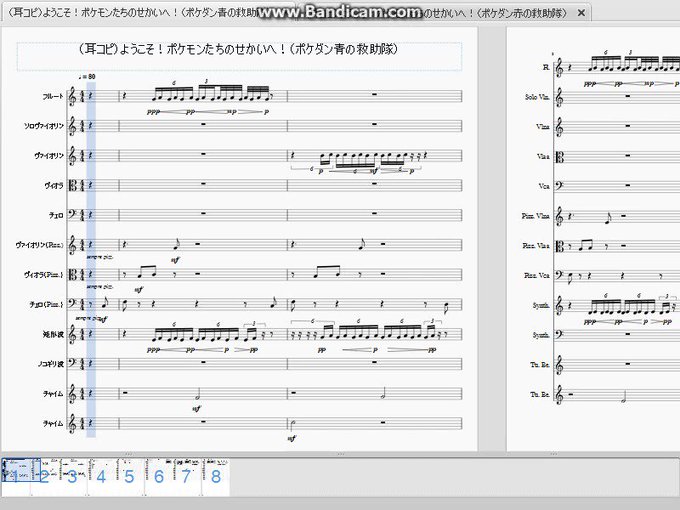680x510 pixels.
Task: Select the Fl. label on second page
Action: click(x=546, y=67)
